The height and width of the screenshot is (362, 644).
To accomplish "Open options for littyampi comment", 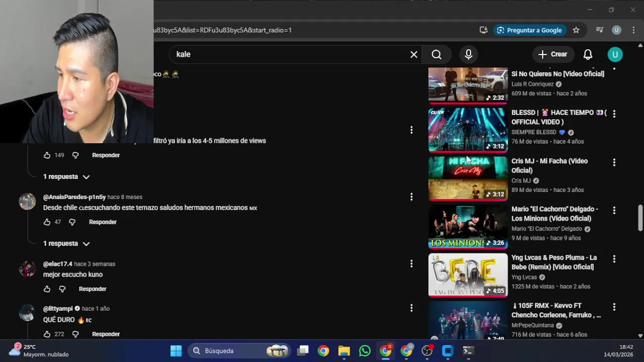I will click(x=411, y=308).
